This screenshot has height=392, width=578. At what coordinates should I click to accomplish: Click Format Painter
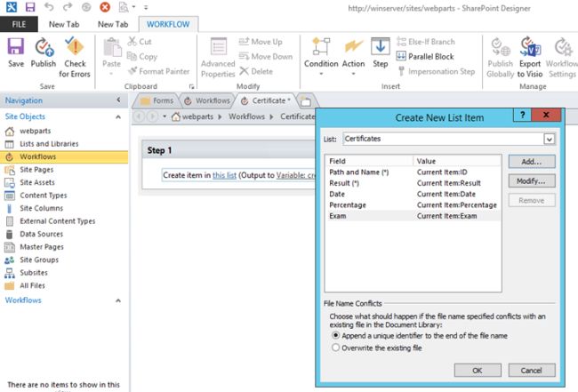(159, 71)
